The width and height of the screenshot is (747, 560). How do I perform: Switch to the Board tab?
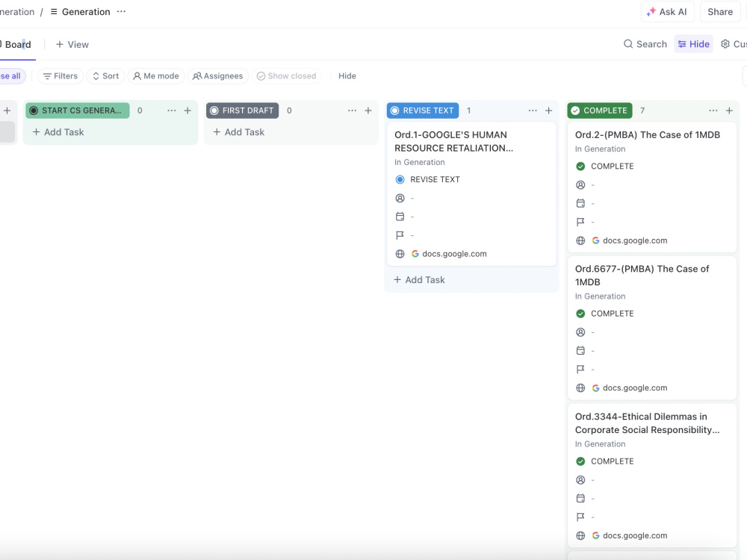[16, 44]
